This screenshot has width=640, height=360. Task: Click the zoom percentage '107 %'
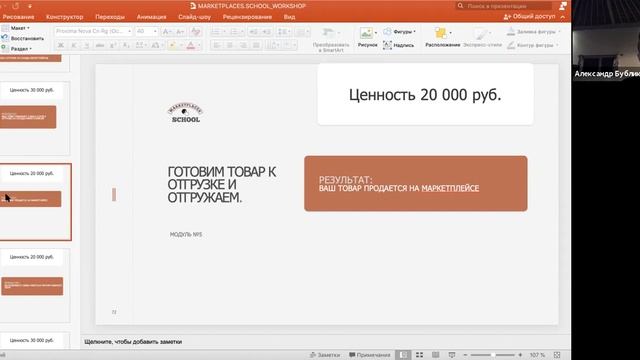537,355
